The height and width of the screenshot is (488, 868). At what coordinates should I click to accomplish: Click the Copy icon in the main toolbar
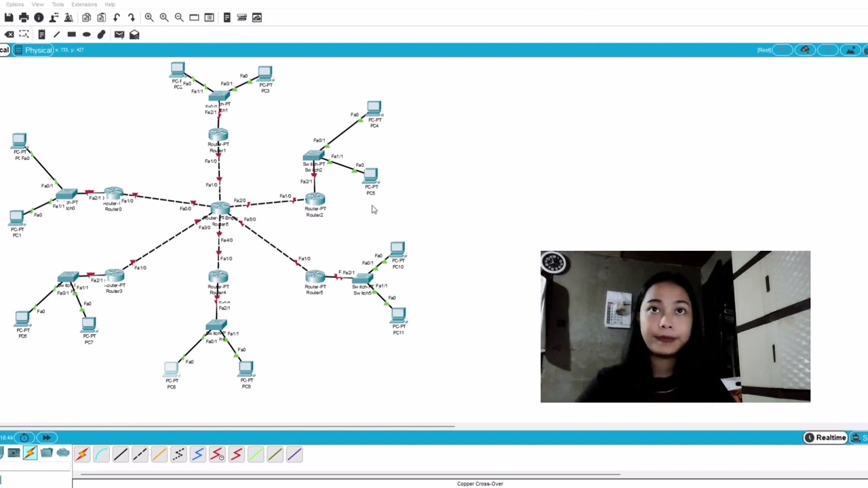pyautogui.click(x=87, y=18)
